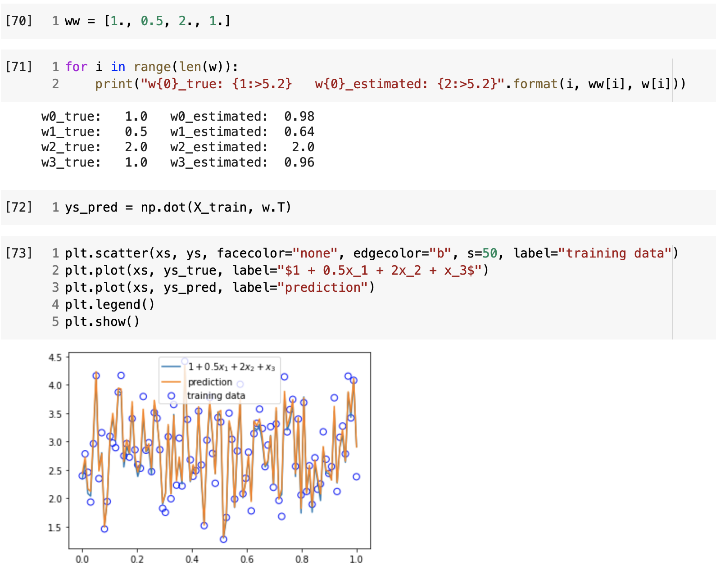Click the x-axis tick label 0.2
Viewport: 716px width, 588px height.
[137, 559]
